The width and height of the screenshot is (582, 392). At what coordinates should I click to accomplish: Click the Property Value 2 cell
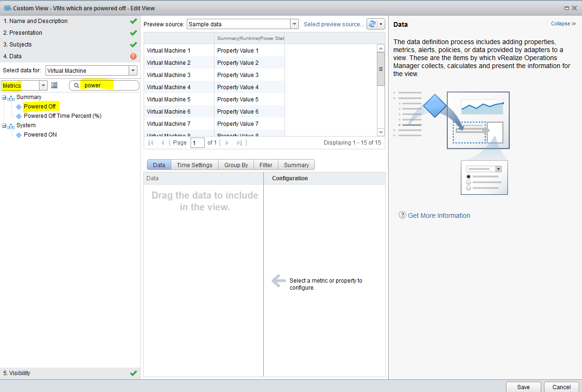tap(249, 62)
